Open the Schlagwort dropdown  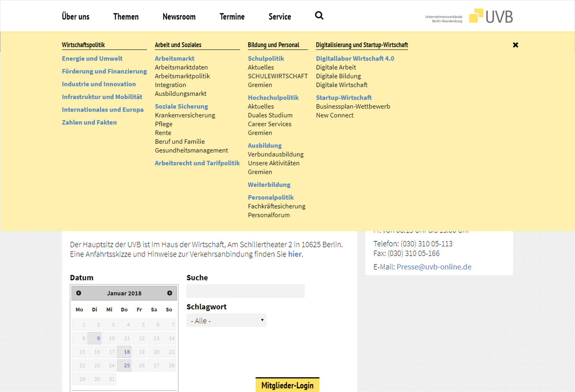(x=226, y=320)
